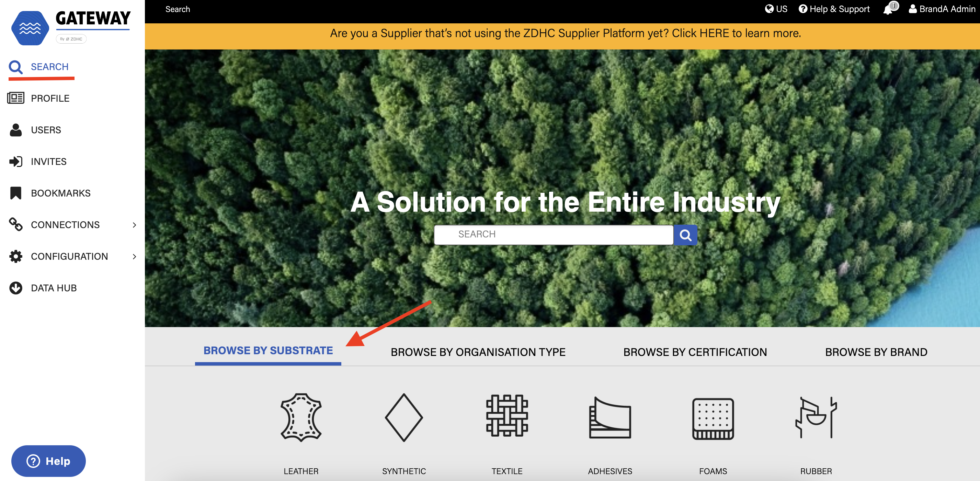Select the Foams substrate icon

coord(713,418)
